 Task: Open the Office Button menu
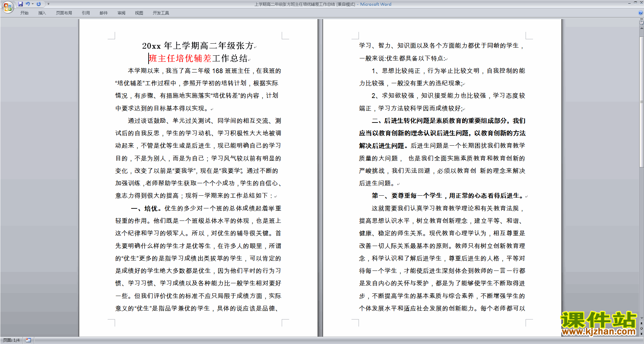pyautogui.click(x=7, y=7)
